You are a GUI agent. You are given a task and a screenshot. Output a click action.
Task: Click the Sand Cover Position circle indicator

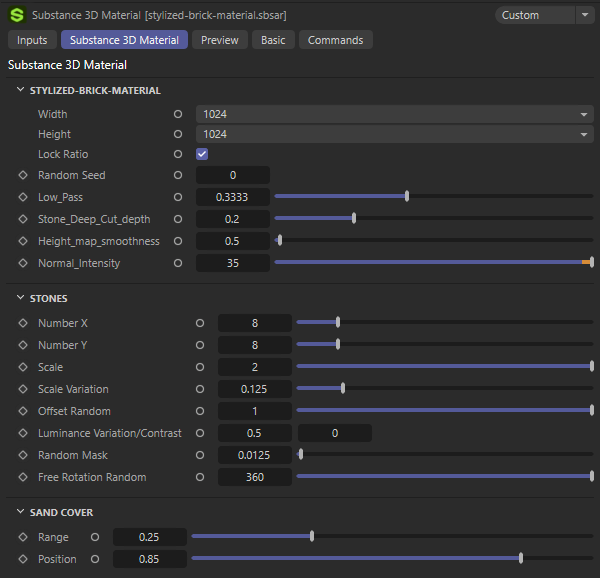(95, 559)
